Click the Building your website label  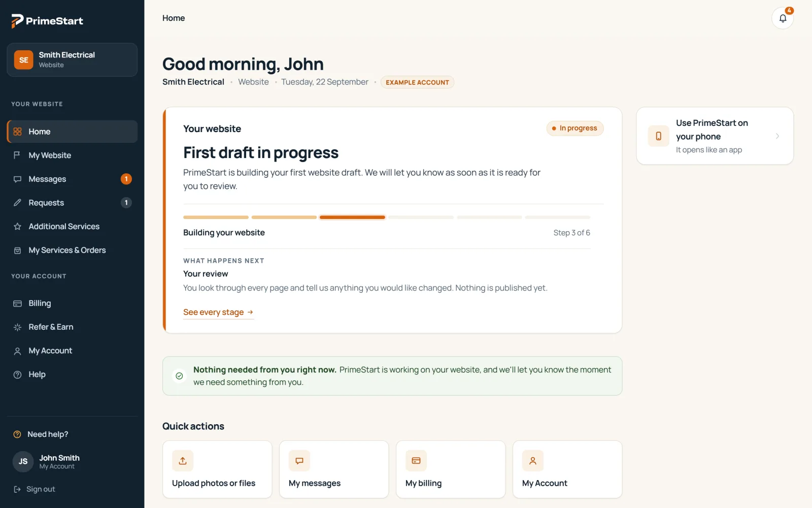pyautogui.click(x=224, y=233)
